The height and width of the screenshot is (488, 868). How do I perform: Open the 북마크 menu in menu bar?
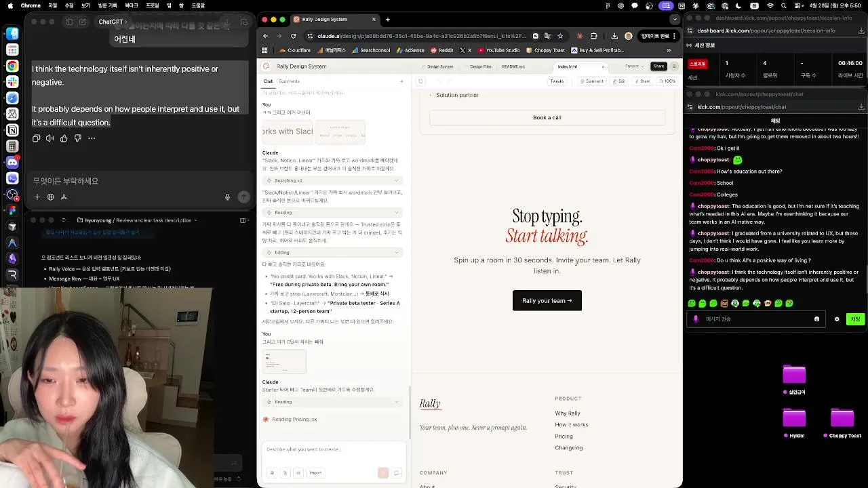pyautogui.click(x=131, y=5)
